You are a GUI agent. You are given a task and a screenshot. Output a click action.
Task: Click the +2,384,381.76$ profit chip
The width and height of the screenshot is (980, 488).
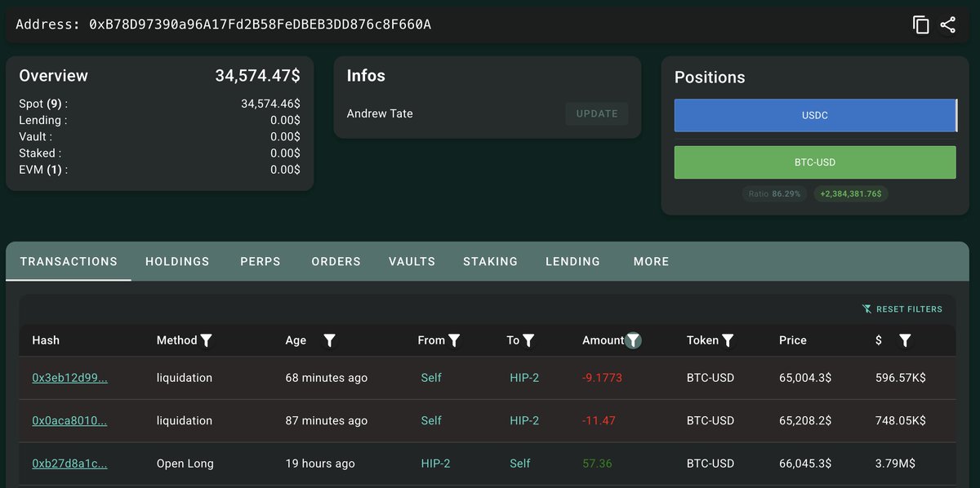[851, 194]
